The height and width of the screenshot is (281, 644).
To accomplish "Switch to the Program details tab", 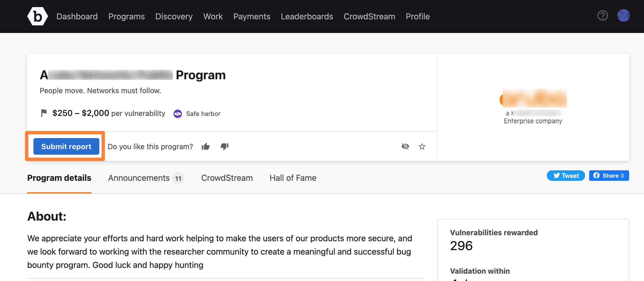I will (59, 178).
